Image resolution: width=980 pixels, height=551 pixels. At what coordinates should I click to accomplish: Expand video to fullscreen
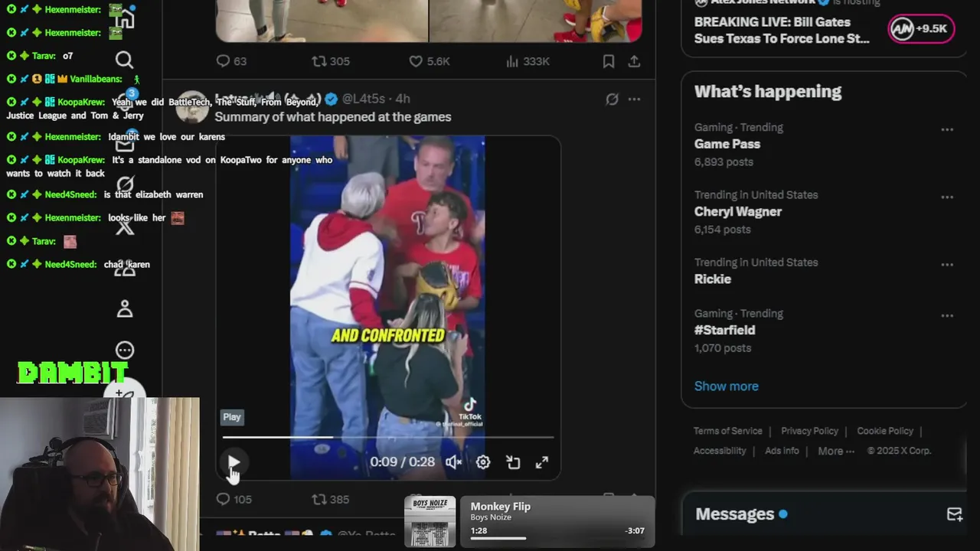tap(542, 462)
